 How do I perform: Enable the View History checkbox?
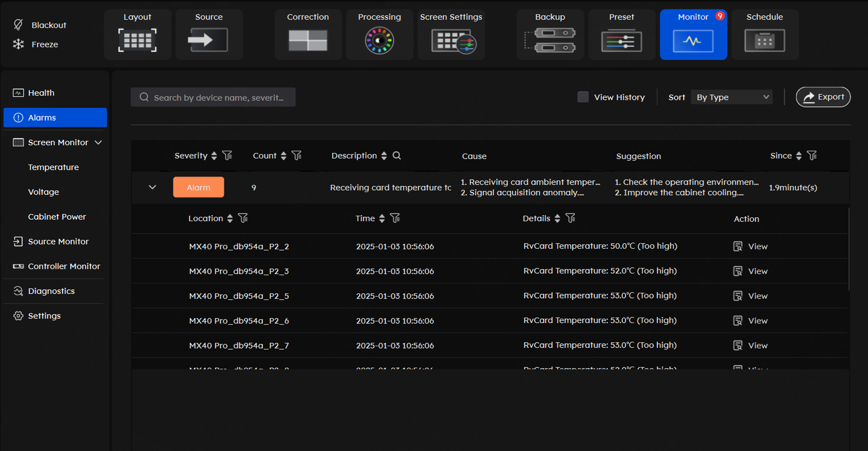(583, 97)
